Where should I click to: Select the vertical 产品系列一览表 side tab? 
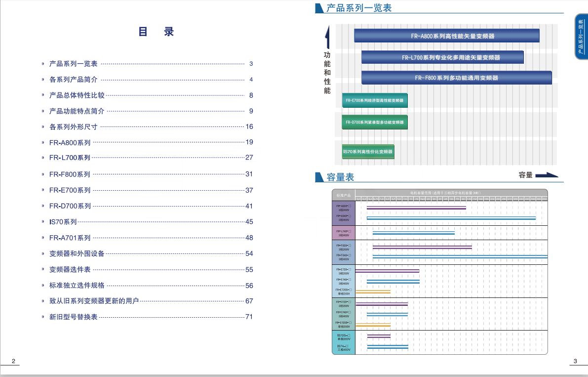[581, 37]
